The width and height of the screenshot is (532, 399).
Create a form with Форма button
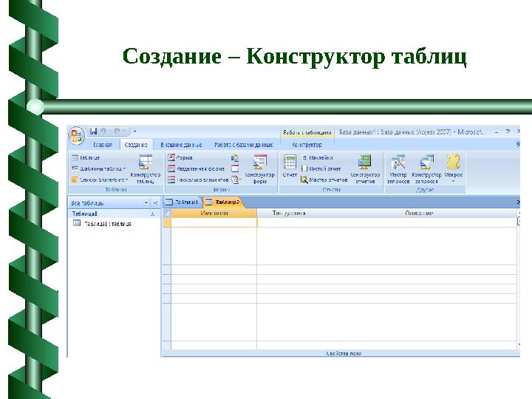point(180,158)
